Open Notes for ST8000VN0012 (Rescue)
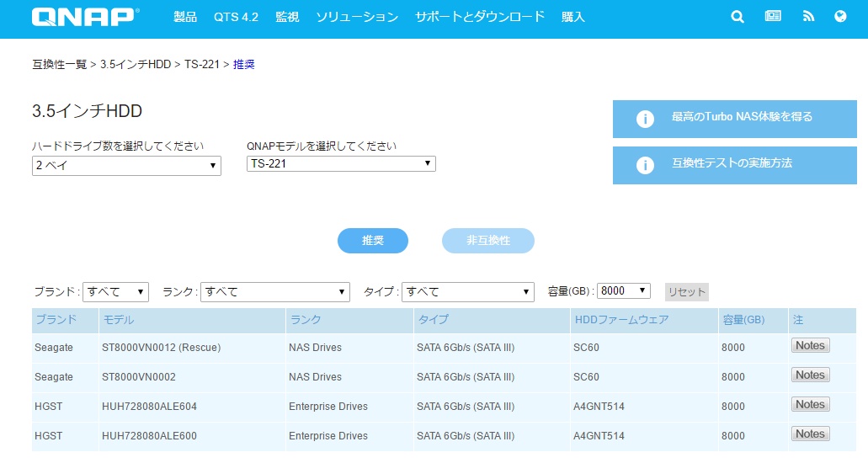 (x=811, y=346)
